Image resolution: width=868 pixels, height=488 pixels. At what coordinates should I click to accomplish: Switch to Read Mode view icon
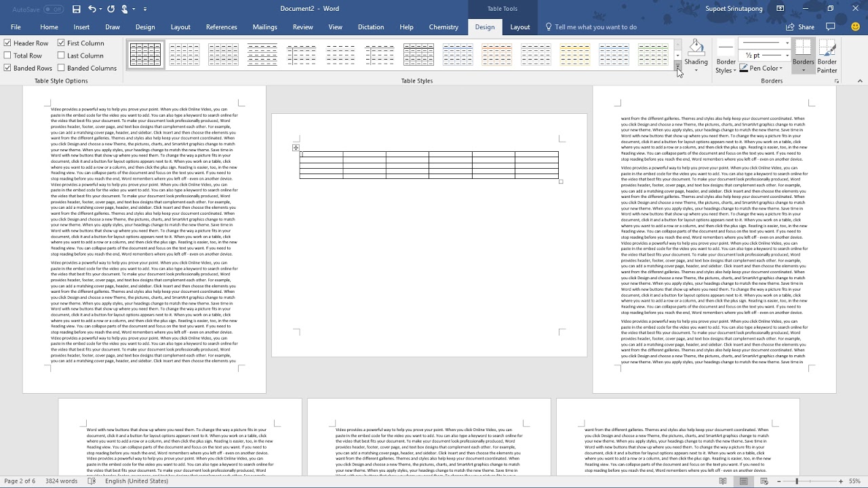pos(723,481)
